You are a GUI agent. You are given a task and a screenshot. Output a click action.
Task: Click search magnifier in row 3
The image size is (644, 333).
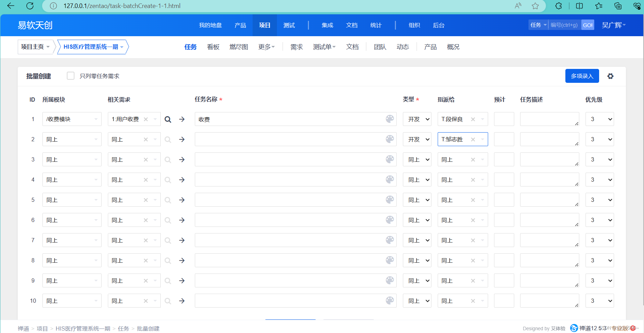tap(168, 160)
